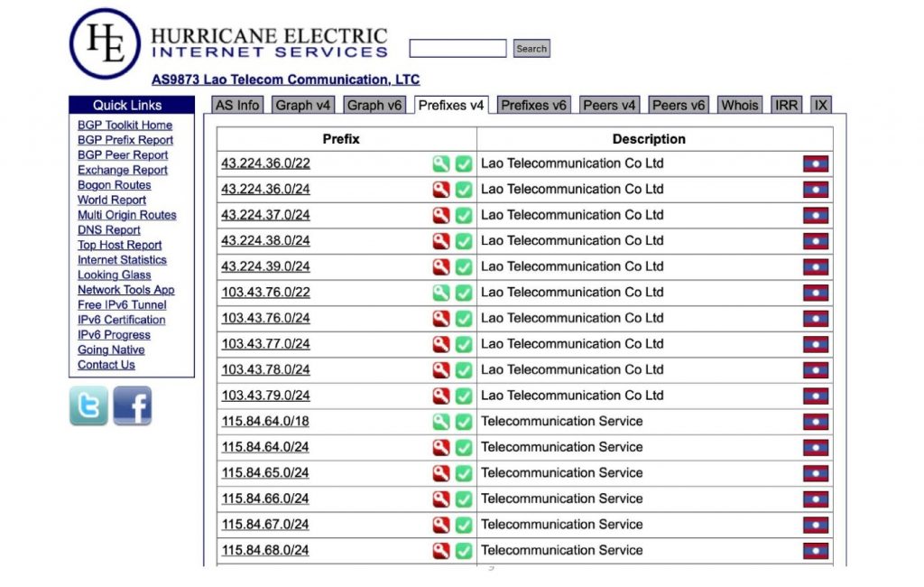Open prefix 115.84.68.0/24 link
The image size is (924, 587).
pos(265,550)
